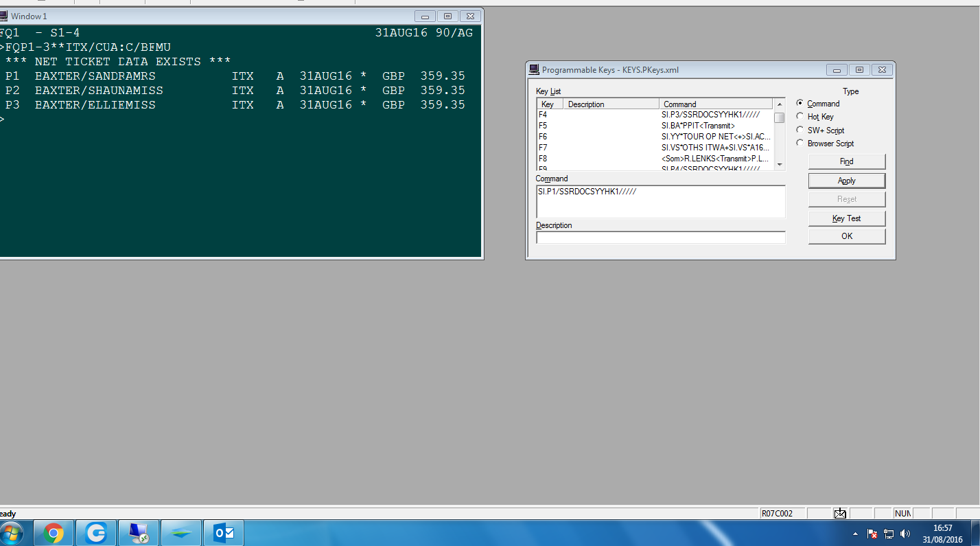
Task: Restore Window 1 using its middle button
Action: [x=447, y=16]
